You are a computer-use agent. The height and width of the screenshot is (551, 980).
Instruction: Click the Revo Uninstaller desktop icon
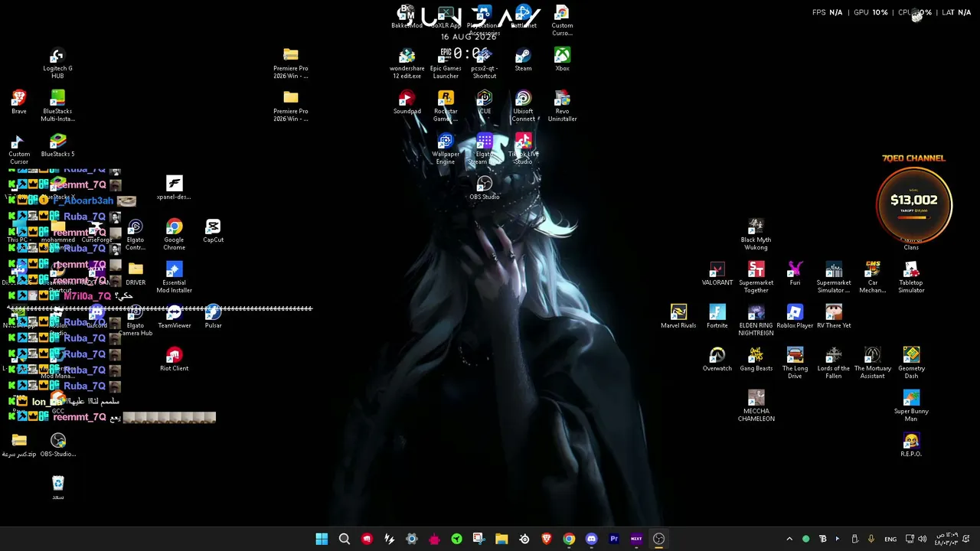tap(562, 106)
